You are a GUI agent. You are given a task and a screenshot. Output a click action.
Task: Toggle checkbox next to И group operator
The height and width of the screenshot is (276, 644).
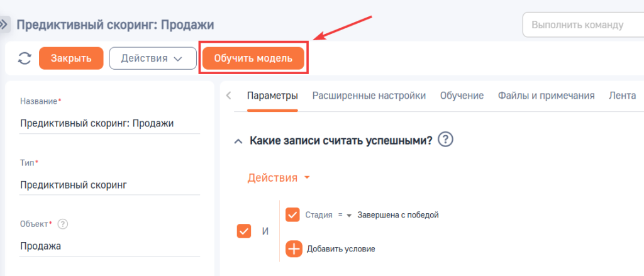point(244,231)
